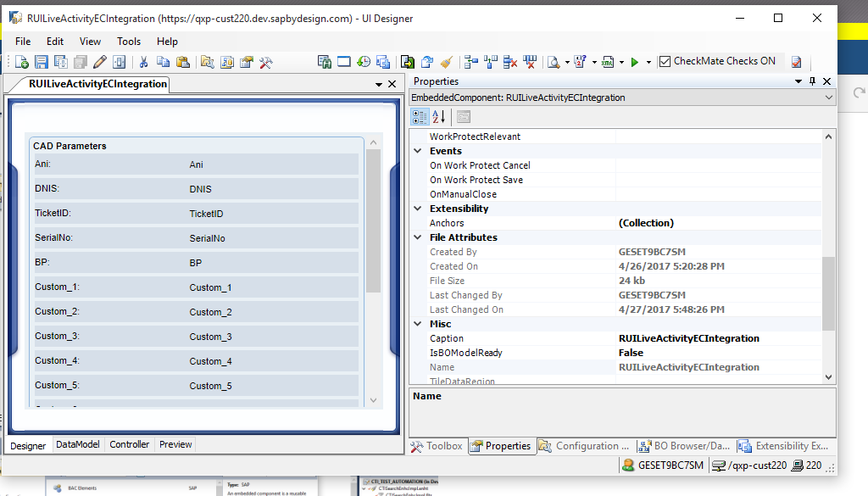Collapse the Events category

pos(418,151)
